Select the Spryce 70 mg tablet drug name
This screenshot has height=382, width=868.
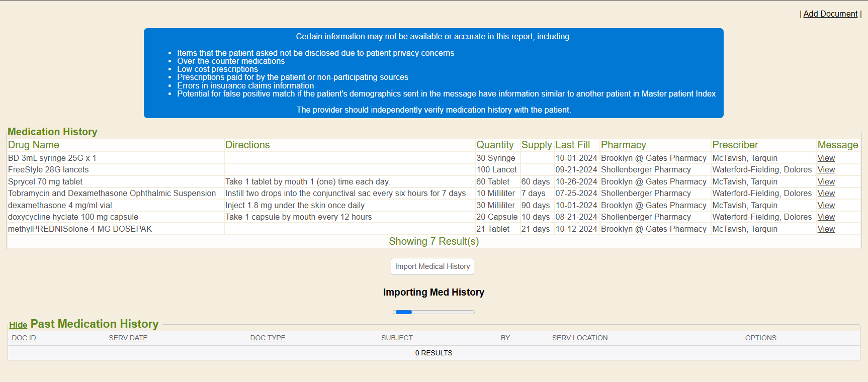pos(45,182)
